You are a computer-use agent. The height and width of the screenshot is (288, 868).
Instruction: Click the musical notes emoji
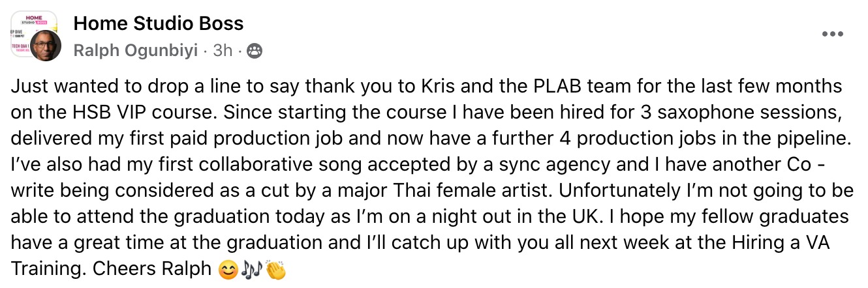click(x=251, y=269)
